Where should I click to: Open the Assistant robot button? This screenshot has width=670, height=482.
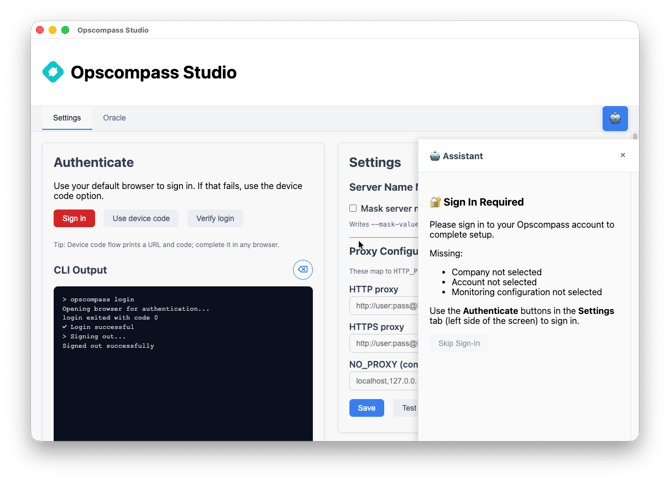615,118
